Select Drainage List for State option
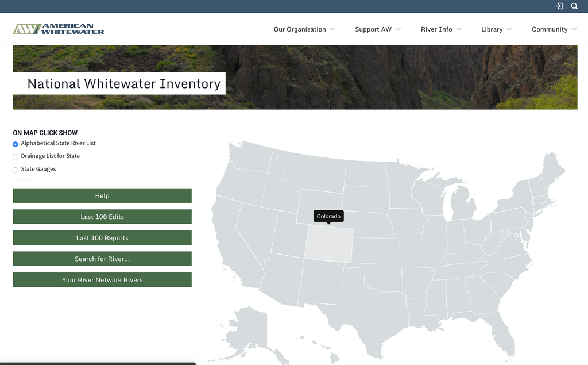The width and height of the screenshot is (588, 365). 16,157
